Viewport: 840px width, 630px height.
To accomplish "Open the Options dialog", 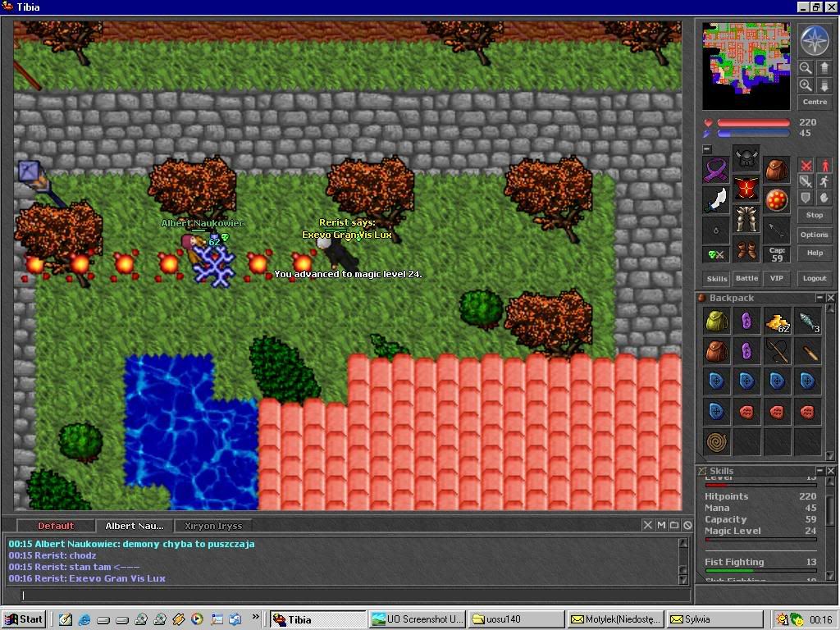I will pyautogui.click(x=815, y=235).
